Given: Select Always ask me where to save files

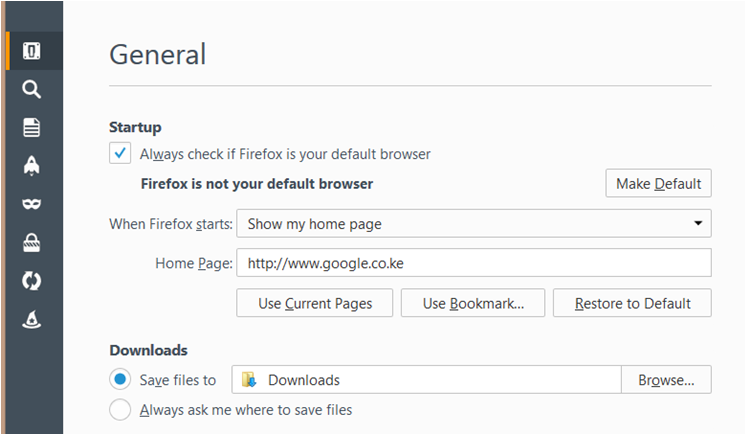Looking at the screenshot, I should [x=120, y=409].
